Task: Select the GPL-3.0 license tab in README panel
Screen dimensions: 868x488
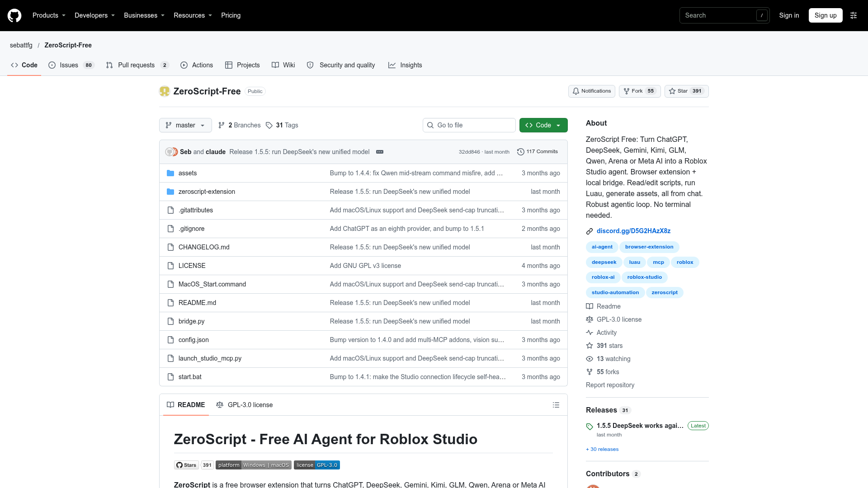Action: tap(245, 405)
